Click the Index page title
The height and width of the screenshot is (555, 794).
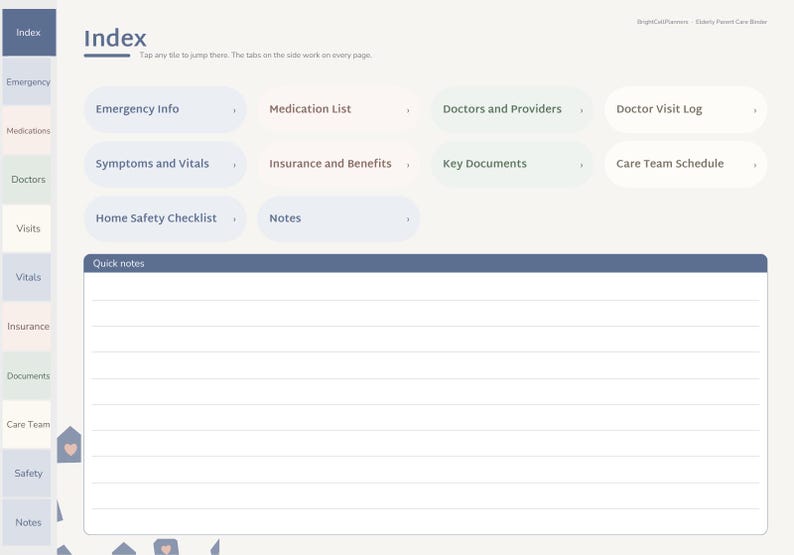(x=115, y=38)
